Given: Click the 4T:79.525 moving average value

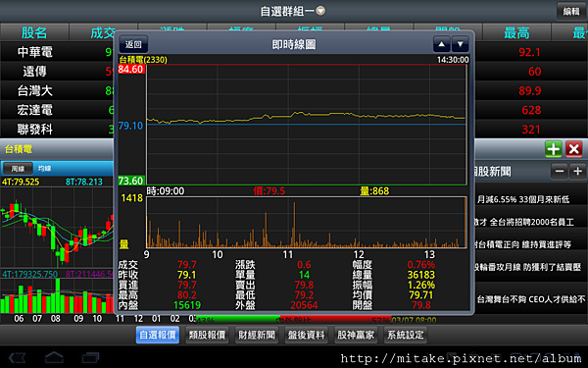Looking at the screenshot, I should [21, 182].
